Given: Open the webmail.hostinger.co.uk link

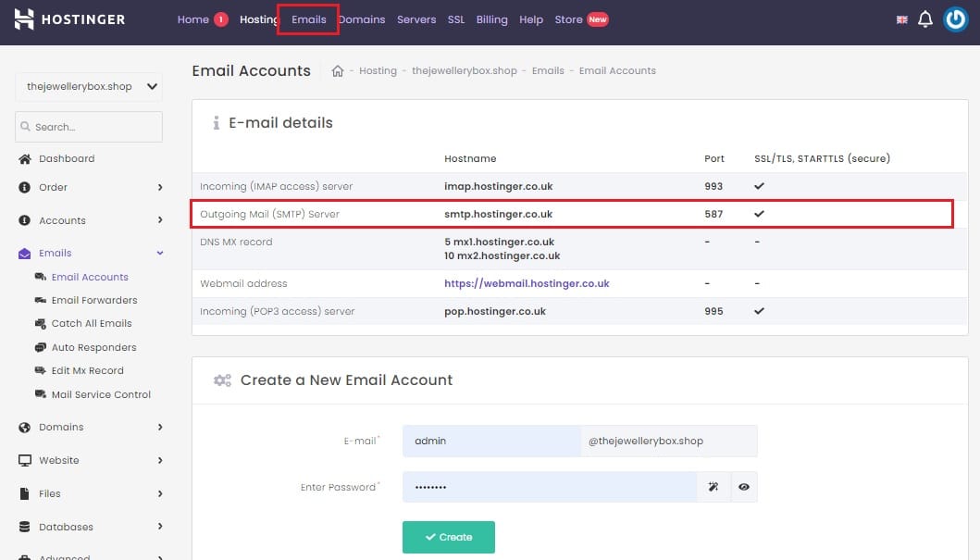Looking at the screenshot, I should point(527,283).
